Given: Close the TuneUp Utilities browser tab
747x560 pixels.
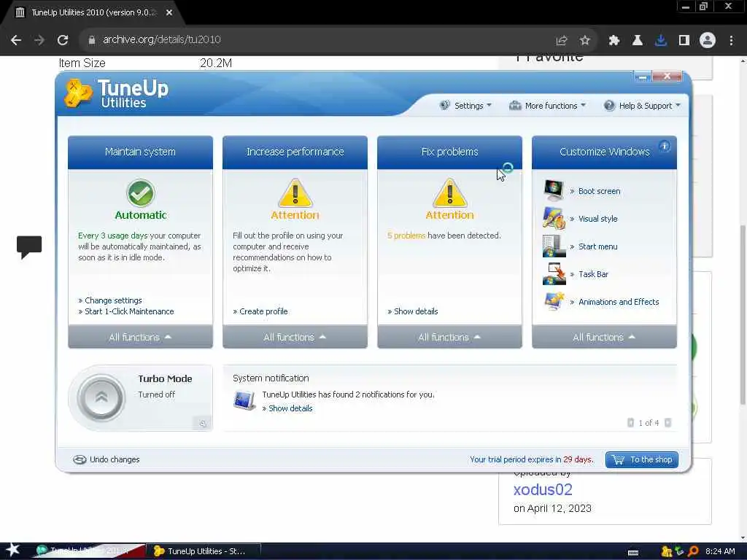Looking at the screenshot, I should point(169,13).
